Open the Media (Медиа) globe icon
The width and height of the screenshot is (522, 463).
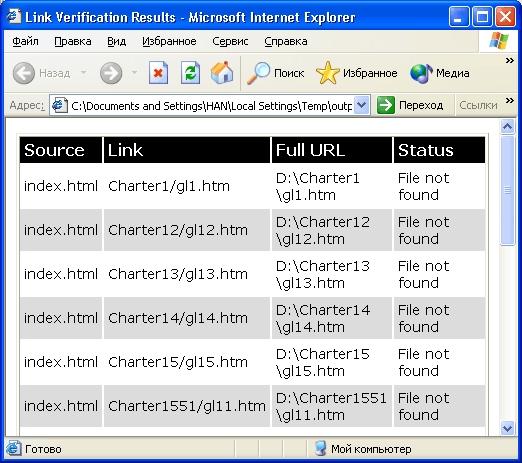(421, 73)
